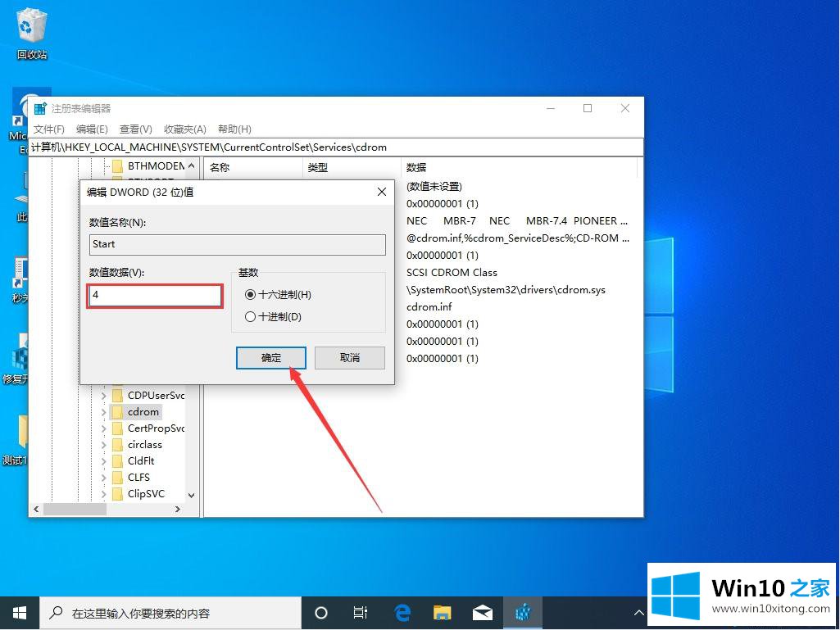840x630 pixels.
Task: Open the Mail app in taskbar
Action: (x=482, y=613)
